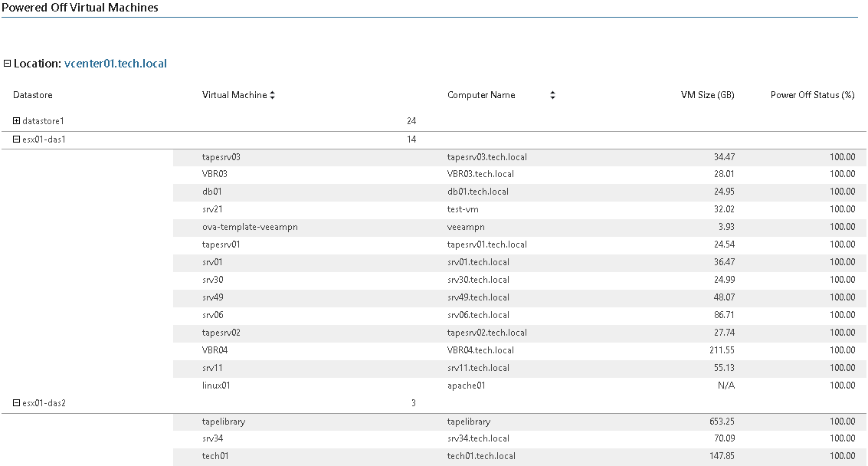Screen dimensions: 868x466
Task: Sort by the Virtual Machine column arrows
Action: [x=272, y=95]
